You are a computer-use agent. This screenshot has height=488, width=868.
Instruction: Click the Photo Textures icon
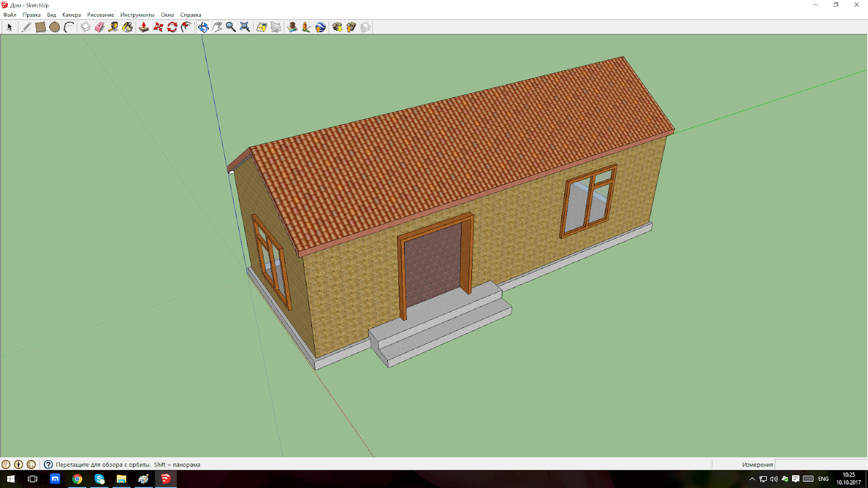307,27
